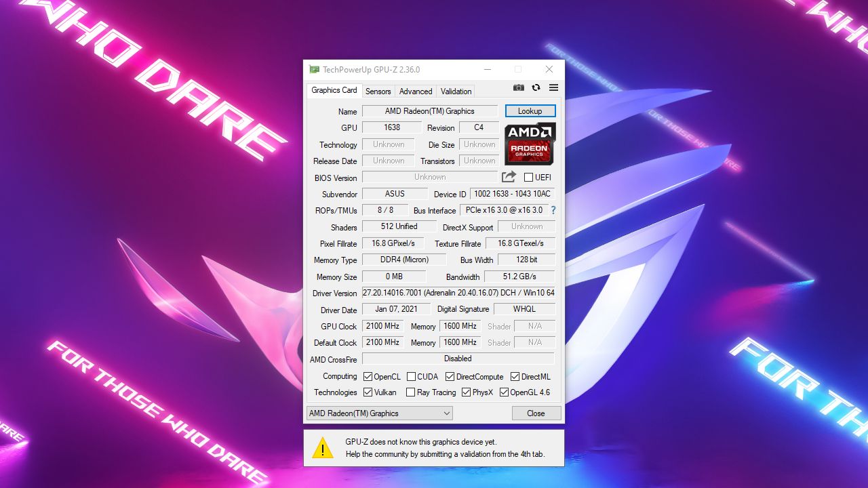Disable the OpenCL checkbox

[368, 375]
